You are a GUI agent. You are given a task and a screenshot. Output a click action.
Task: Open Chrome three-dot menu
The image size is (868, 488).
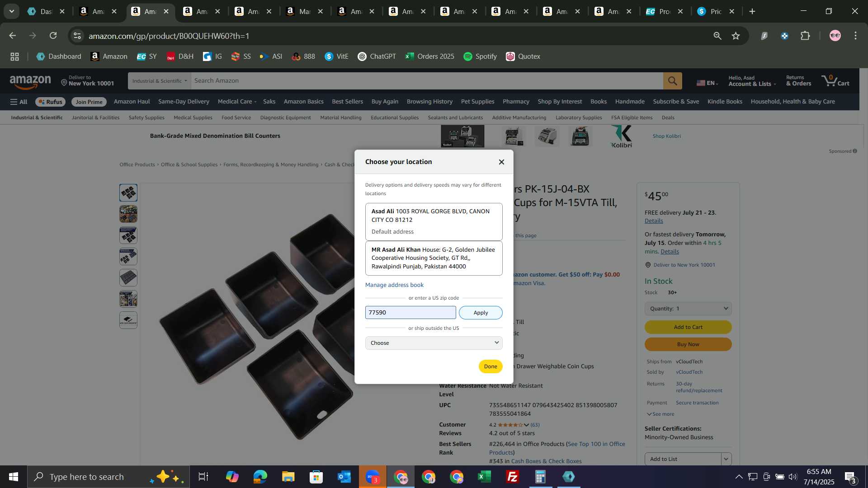(855, 36)
